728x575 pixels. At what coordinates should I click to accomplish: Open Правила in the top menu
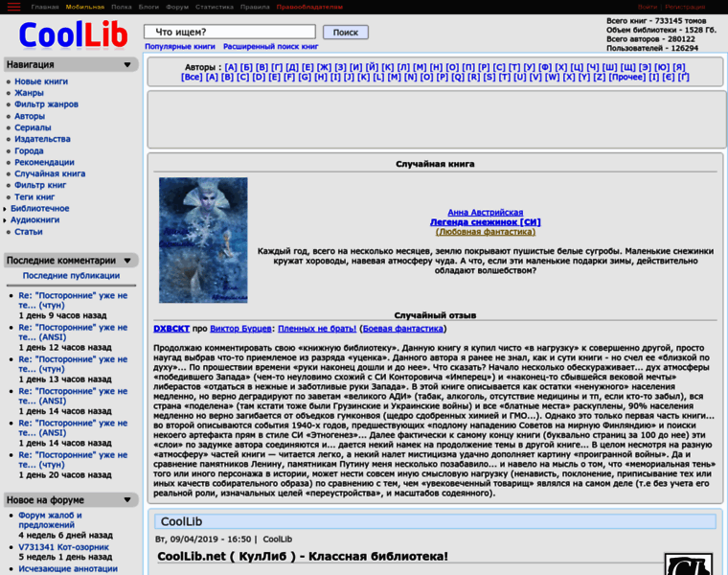[x=255, y=7]
